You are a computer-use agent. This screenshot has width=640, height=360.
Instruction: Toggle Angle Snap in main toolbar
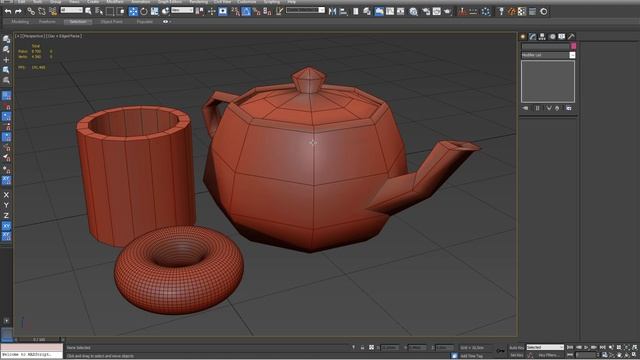pos(246,11)
